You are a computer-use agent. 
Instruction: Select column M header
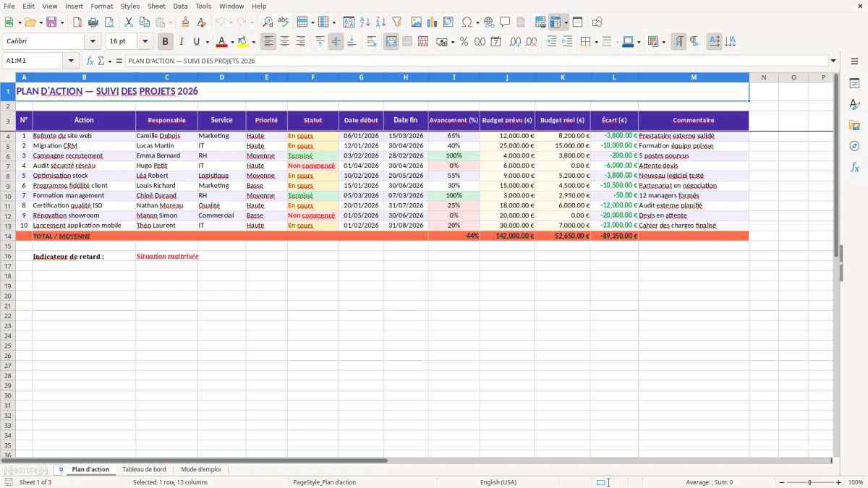(x=694, y=77)
